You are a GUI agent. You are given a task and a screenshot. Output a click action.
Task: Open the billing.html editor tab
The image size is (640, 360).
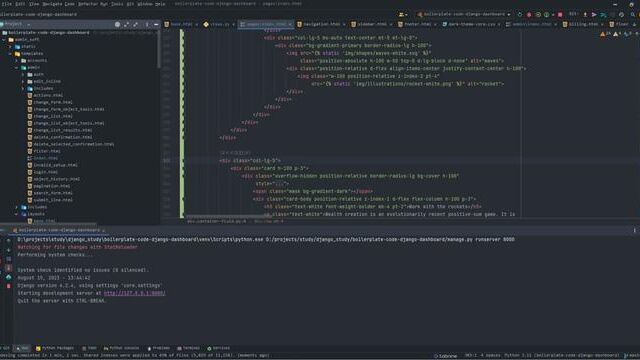pos(583,24)
